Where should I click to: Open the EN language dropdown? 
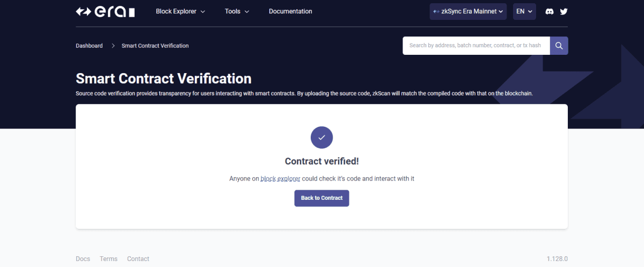click(x=524, y=11)
